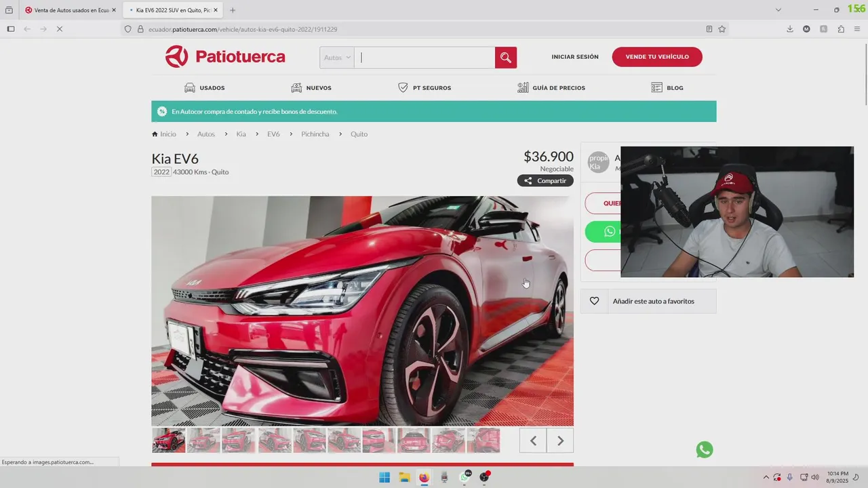Image resolution: width=868 pixels, height=488 pixels.
Task: Open the taskbar clock and date
Action: (x=837, y=477)
